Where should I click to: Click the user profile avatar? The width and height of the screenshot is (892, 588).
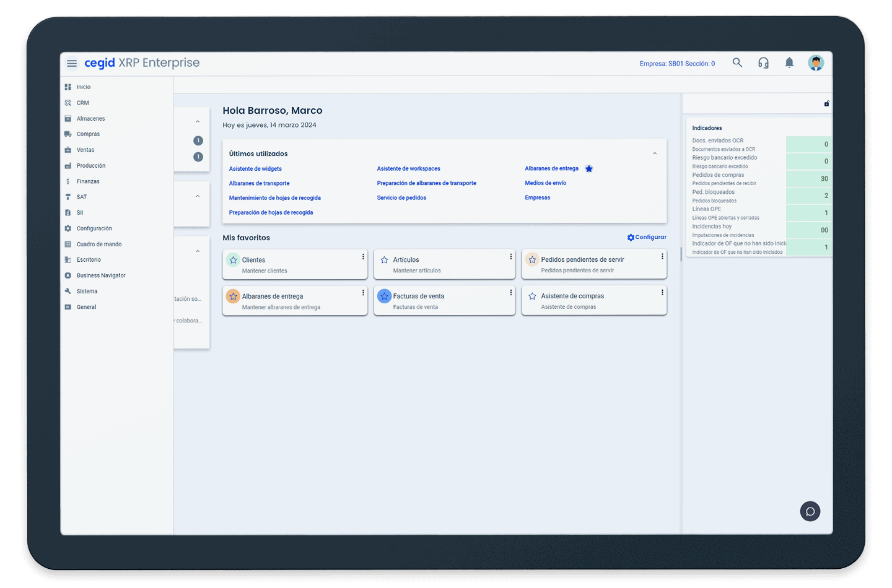coord(816,63)
